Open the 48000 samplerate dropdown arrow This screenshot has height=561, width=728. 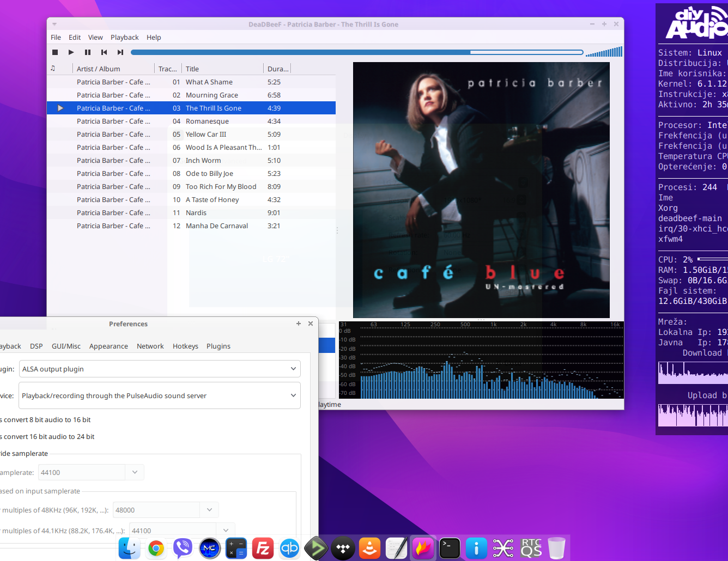pos(209,510)
